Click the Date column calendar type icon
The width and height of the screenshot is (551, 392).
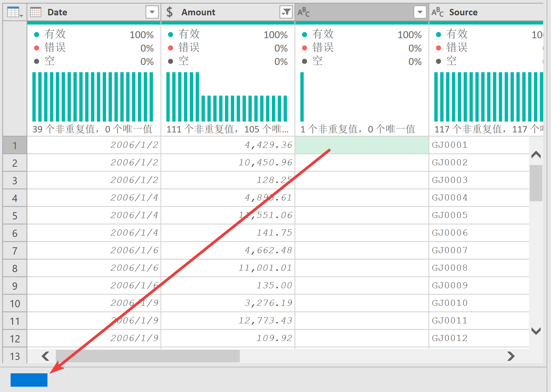coord(36,12)
